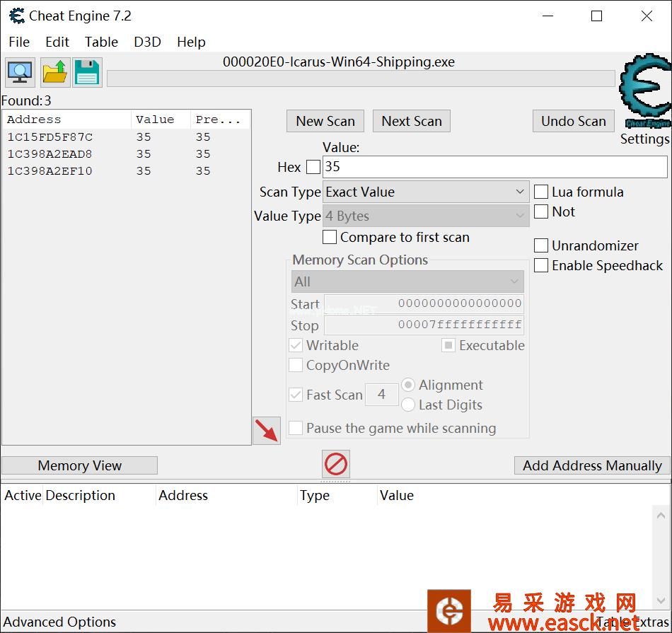Open Settings via the Cheat Engine logo
Image resolution: width=672 pixels, height=633 pixels.
tap(645, 91)
